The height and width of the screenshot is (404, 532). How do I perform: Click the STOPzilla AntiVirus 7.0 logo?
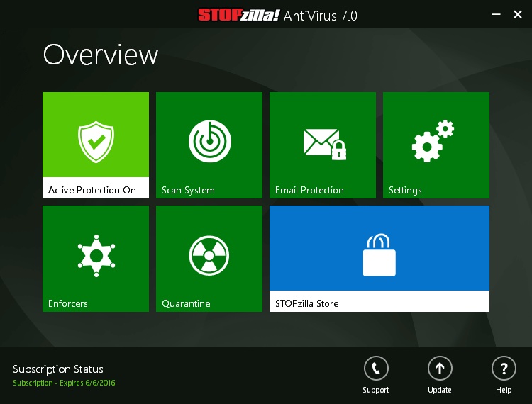(277, 16)
